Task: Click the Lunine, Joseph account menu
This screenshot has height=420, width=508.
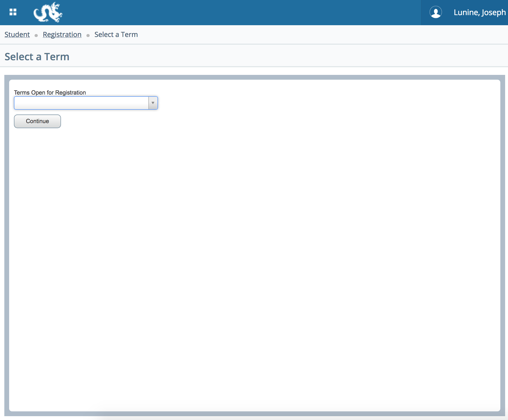Action: (x=479, y=12)
